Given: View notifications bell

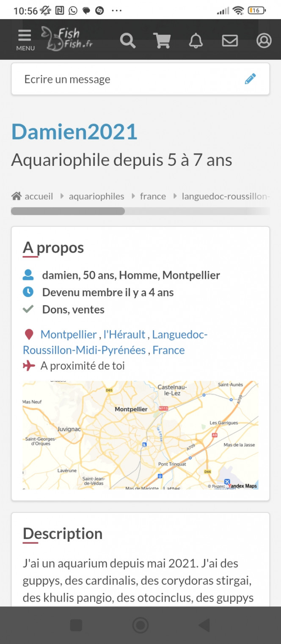Looking at the screenshot, I should 196,41.
